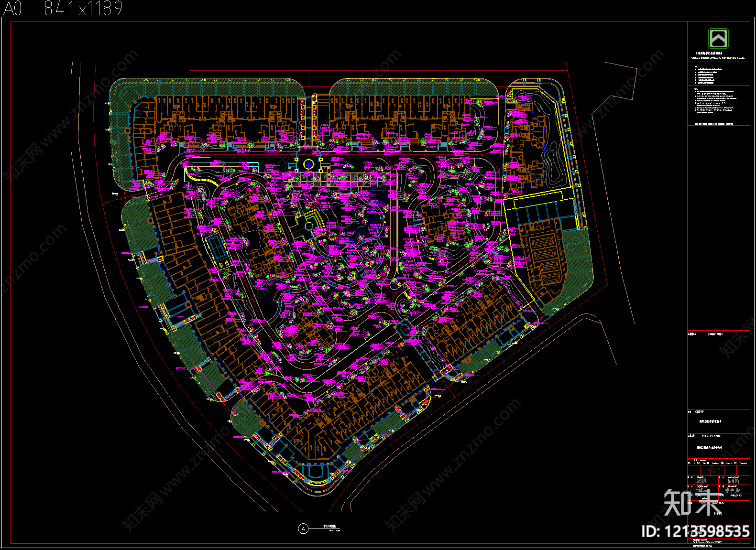Image resolution: width=756 pixels, height=550 pixels.
Task: Click the STAMP AREA label in title block
Action: (715, 334)
